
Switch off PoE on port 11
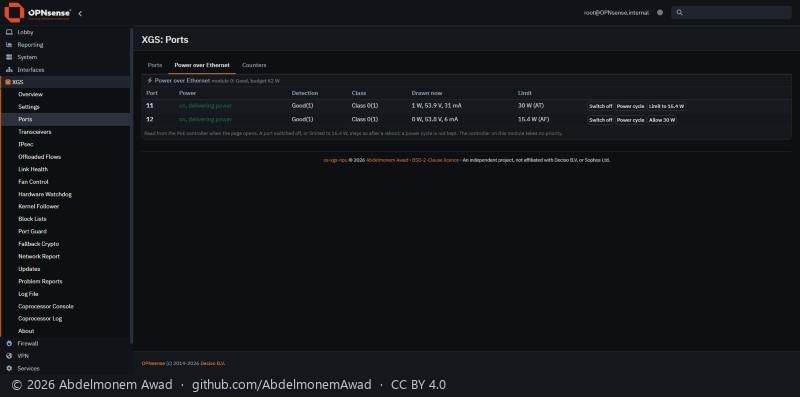point(601,106)
